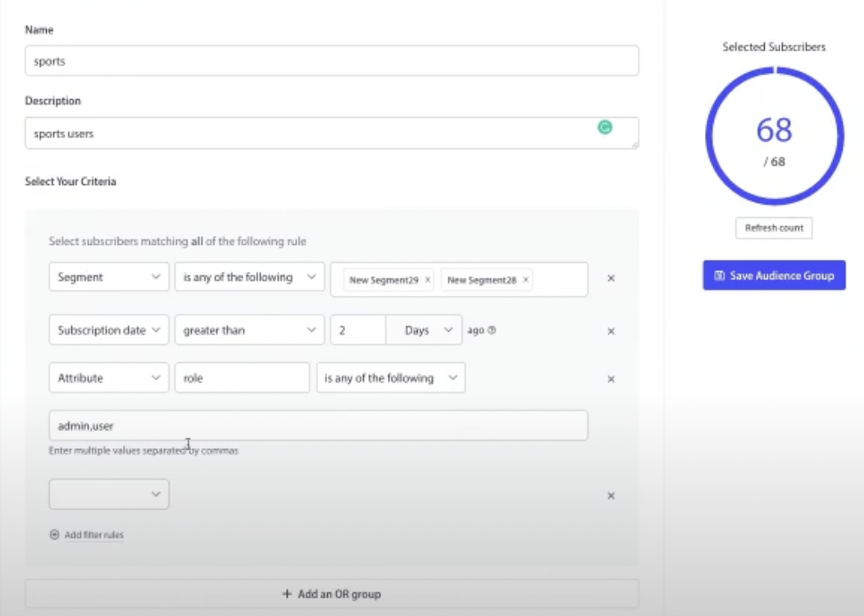Delete the empty filter rule row
This screenshot has width=864, height=616.
611,496
